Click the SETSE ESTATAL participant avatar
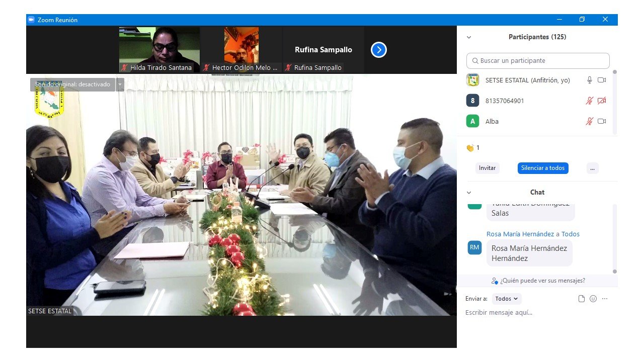 pyautogui.click(x=472, y=80)
